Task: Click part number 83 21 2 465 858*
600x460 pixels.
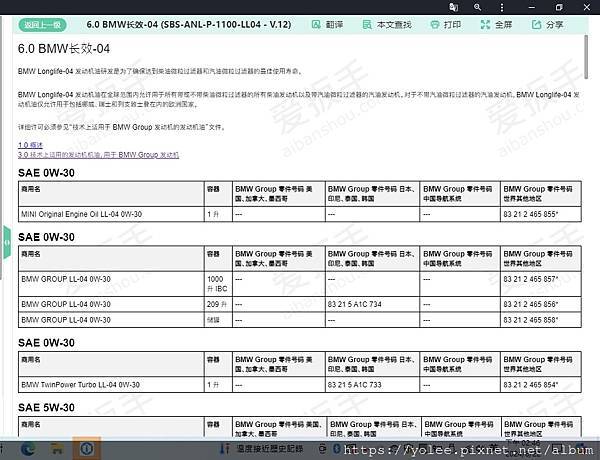Action: (531, 320)
